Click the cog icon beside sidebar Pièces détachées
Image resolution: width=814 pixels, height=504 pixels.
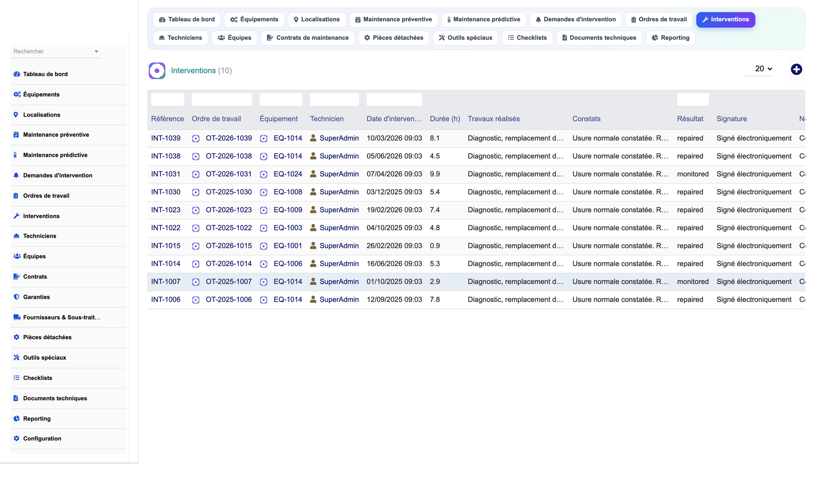pyautogui.click(x=16, y=337)
